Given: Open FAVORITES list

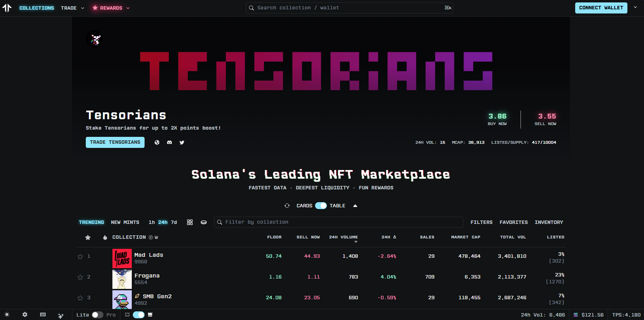Looking at the screenshot, I should pos(514,222).
